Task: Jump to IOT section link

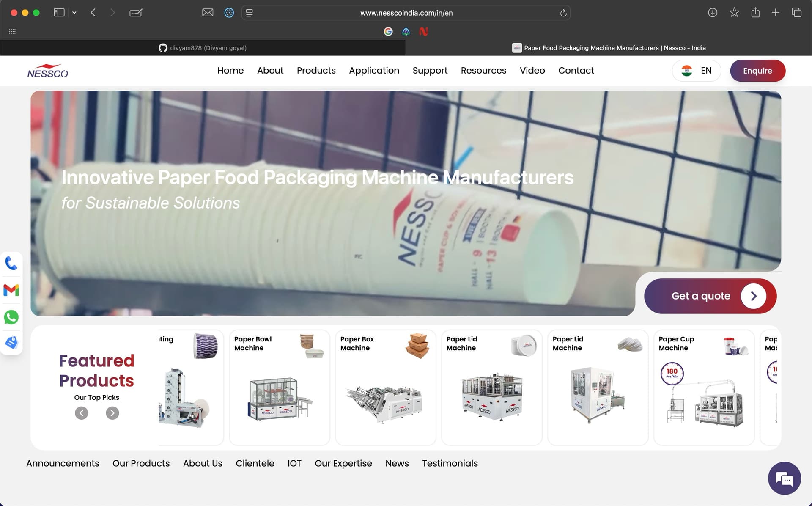Action: click(x=294, y=463)
